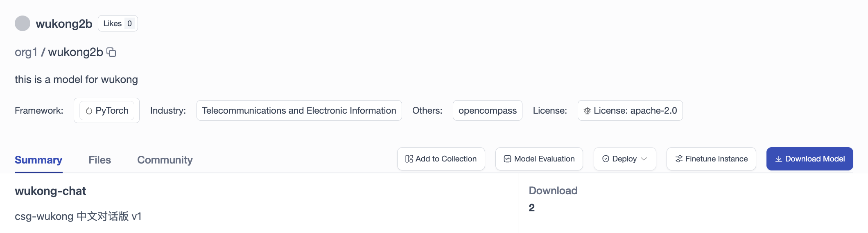Expand the Deploy dropdown chevron
Image resolution: width=868 pixels, height=233 pixels.
644,159
